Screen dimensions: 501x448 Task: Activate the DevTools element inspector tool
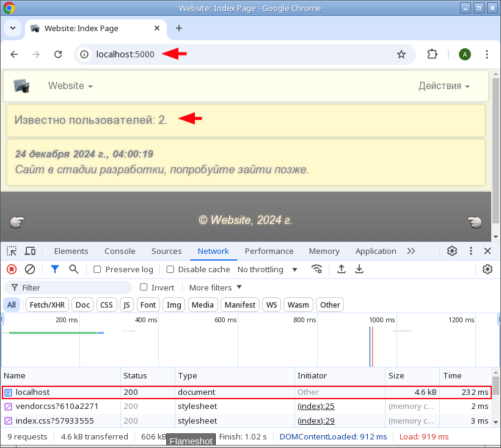(12, 251)
